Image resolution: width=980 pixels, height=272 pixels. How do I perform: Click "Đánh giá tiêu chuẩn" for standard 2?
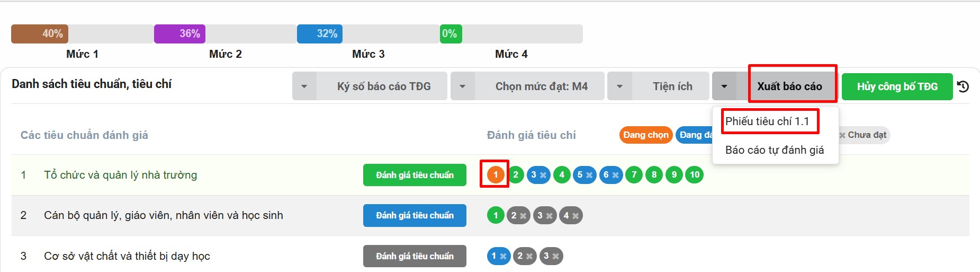coord(415,215)
